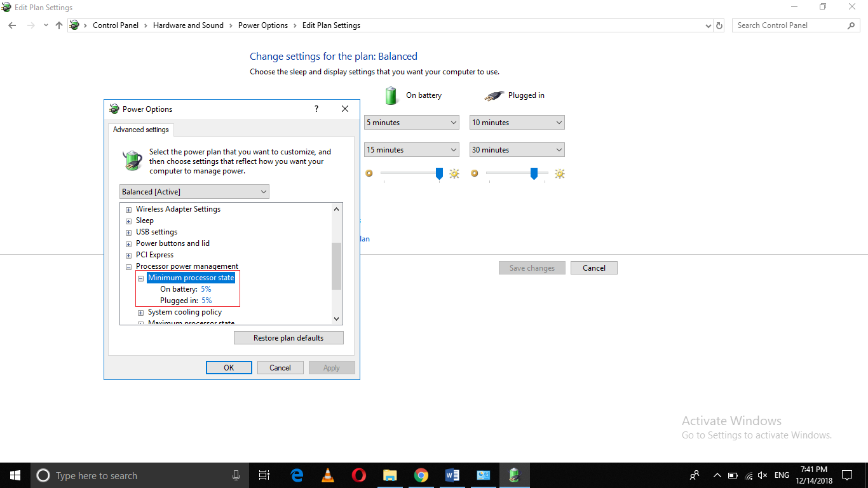Check battery status from the system tray
This screenshot has width=868, height=488.
click(732, 475)
